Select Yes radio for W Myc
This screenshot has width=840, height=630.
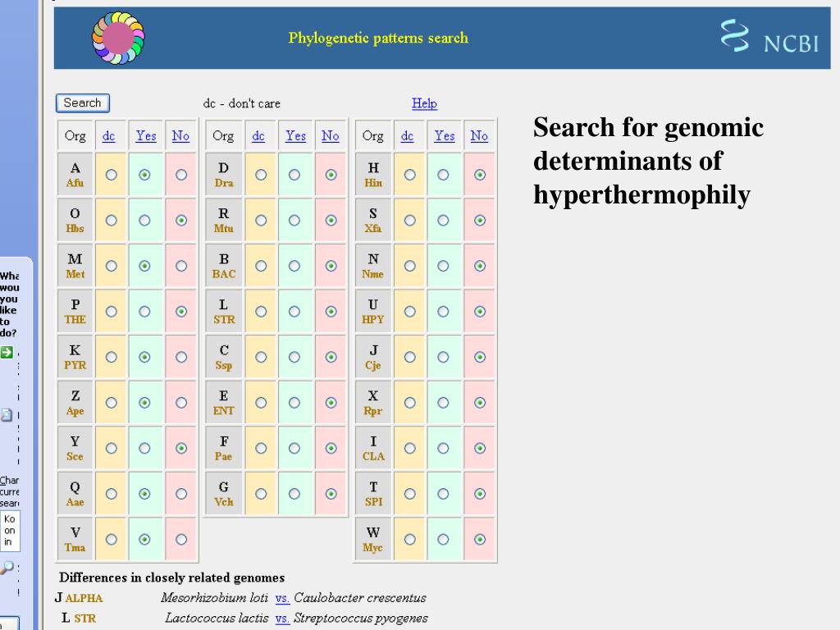[x=443, y=539]
